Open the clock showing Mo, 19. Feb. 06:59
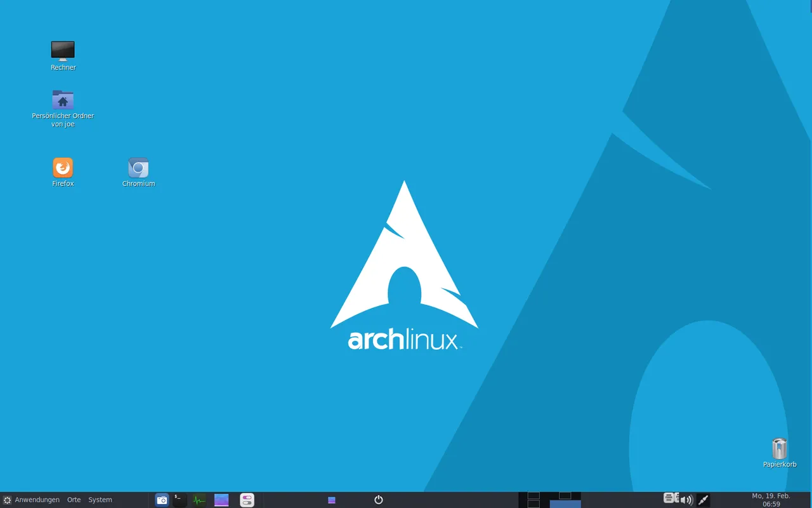 pyautogui.click(x=771, y=500)
